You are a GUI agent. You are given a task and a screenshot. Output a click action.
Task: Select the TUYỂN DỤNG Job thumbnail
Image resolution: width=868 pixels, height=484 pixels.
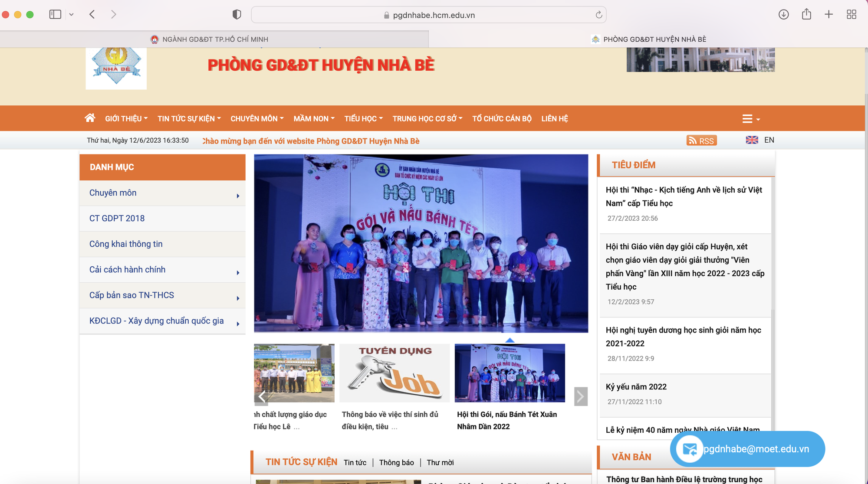point(395,373)
